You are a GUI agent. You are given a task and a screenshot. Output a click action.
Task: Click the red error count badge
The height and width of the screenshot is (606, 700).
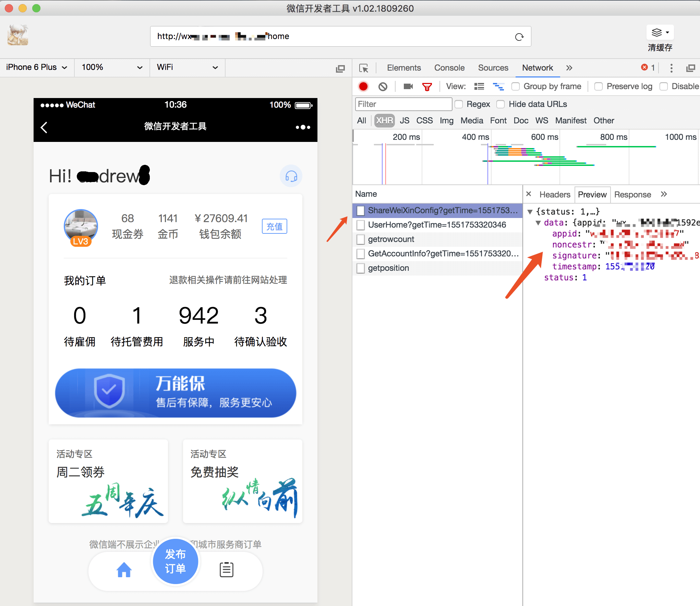[648, 68]
